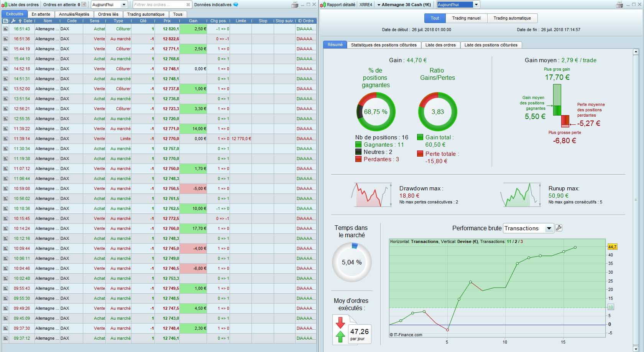The width and height of the screenshot is (644, 352).
Task: Open Statistiques des positions clôturées tab
Action: (x=384, y=45)
